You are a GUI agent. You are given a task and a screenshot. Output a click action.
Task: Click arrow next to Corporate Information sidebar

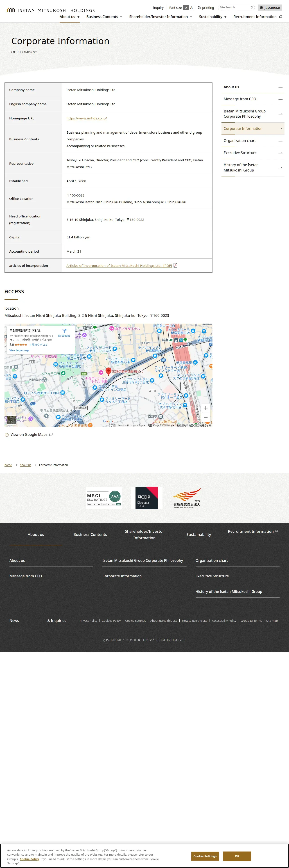point(280,129)
